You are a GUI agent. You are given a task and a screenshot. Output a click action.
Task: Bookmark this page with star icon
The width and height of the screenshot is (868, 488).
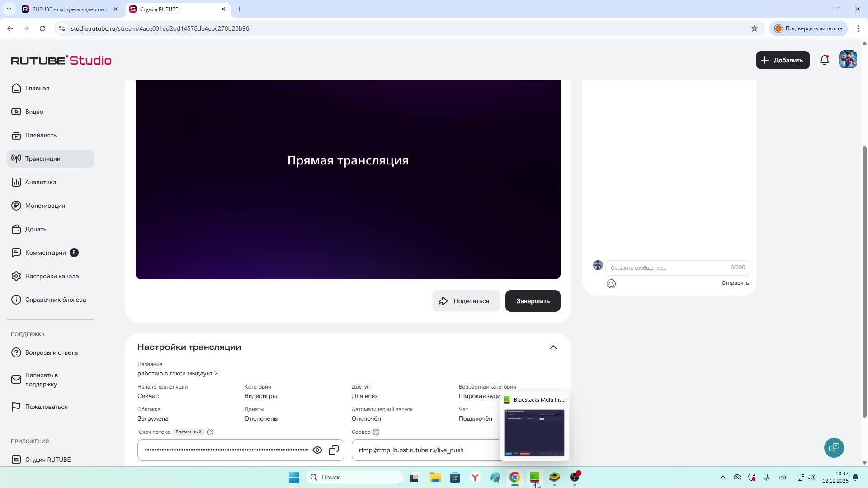coord(755,28)
